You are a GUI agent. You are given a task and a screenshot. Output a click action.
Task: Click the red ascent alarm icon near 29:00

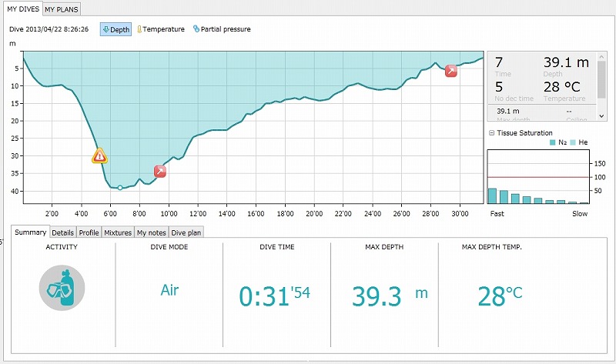pos(451,71)
